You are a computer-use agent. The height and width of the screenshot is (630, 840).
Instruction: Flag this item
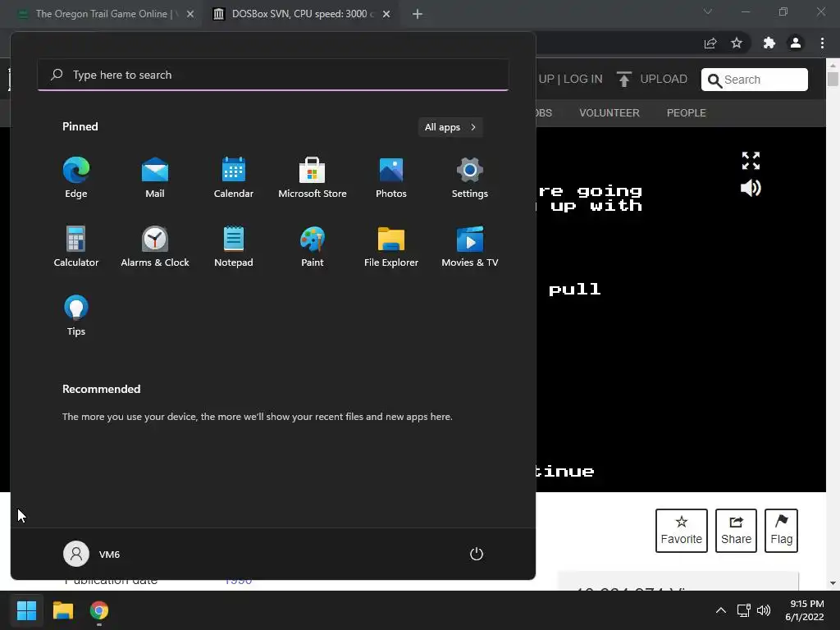[x=781, y=531]
